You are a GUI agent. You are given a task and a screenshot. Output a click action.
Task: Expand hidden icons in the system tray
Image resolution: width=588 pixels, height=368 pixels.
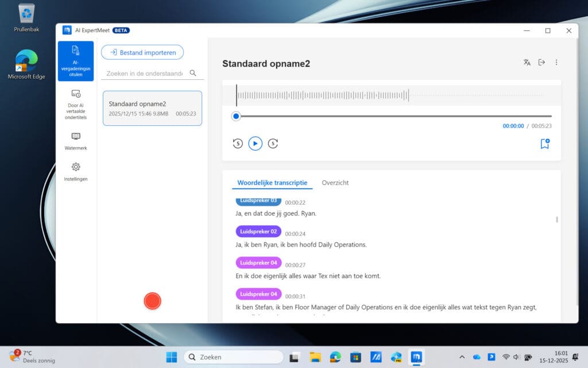(x=462, y=356)
